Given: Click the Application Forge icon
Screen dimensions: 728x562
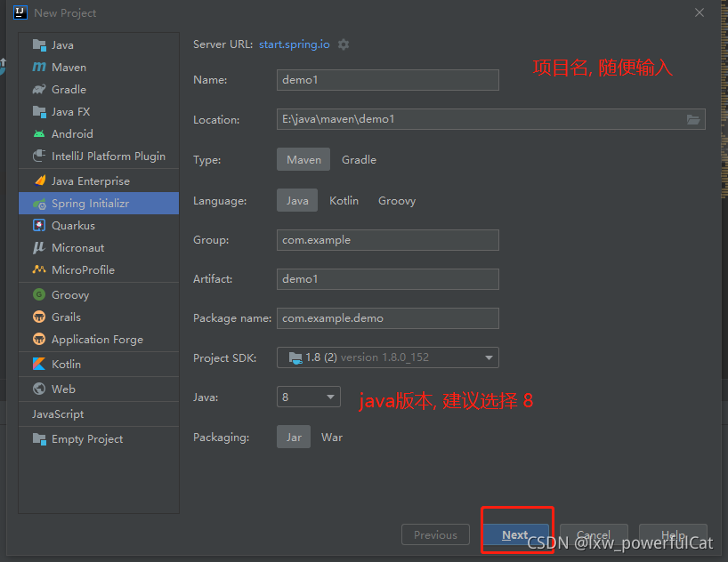Looking at the screenshot, I should 39,339.
